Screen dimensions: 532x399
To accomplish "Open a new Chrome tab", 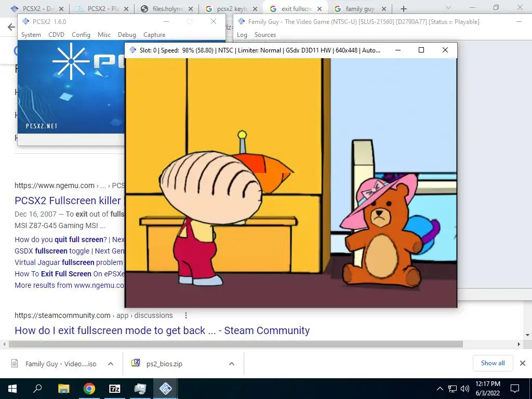I will [x=403, y=9].
